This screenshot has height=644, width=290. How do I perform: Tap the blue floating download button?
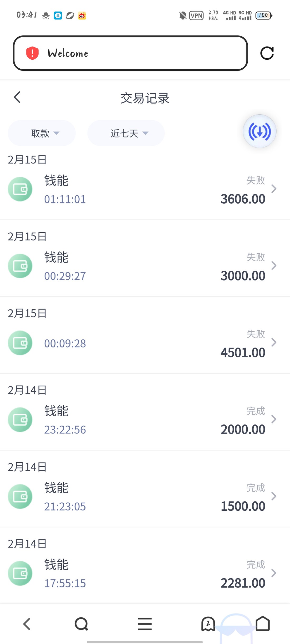(x=260, y=131)
